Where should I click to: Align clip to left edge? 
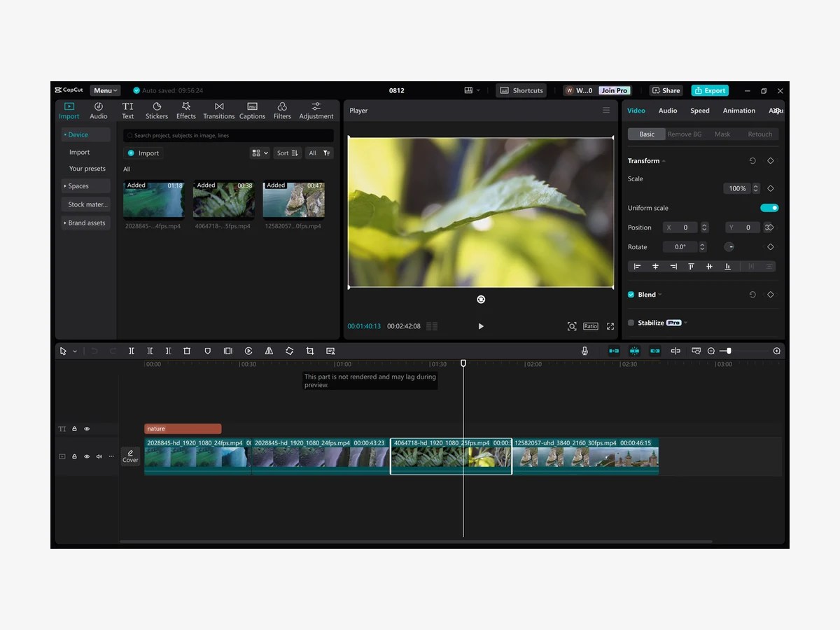(637, 267)
